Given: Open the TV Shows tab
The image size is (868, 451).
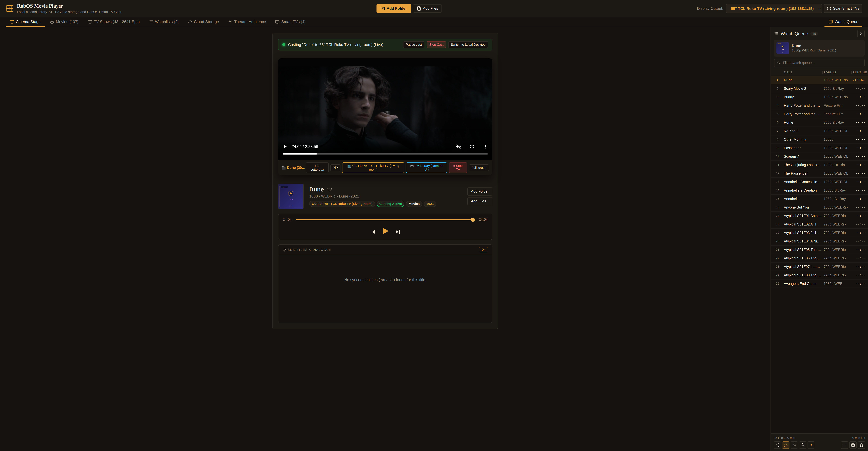Looking at the screenshot, I should (x=114, y=22).
